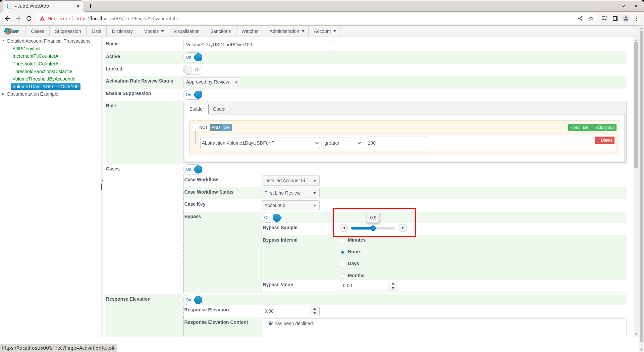Image resolution: width=644 pixels, height=352 pixels.
Task: Delete the rule condition
Action: 604,140
